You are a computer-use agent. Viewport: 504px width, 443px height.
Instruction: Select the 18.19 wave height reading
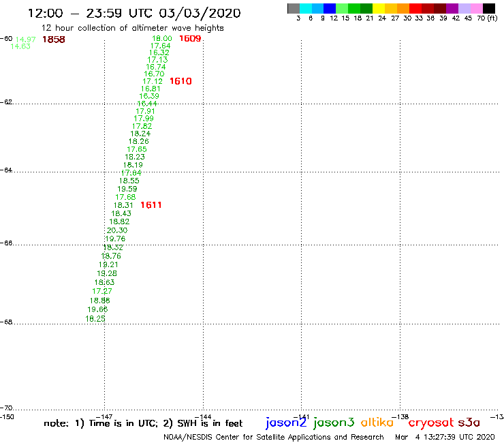point(133,165)
